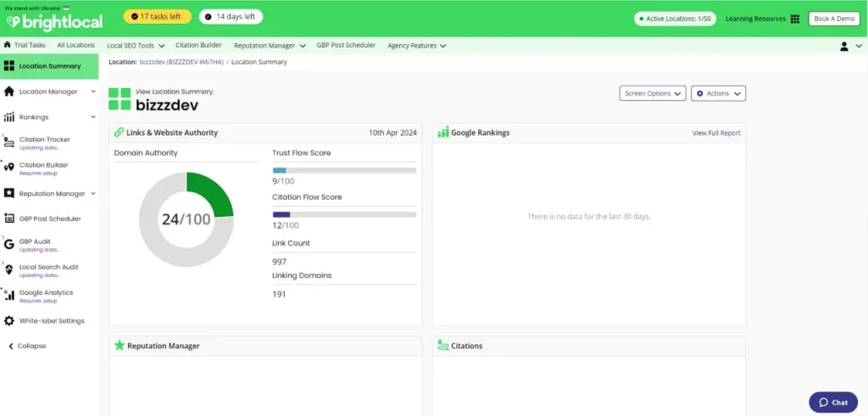Click the Domain Authority donut chart

186,219
